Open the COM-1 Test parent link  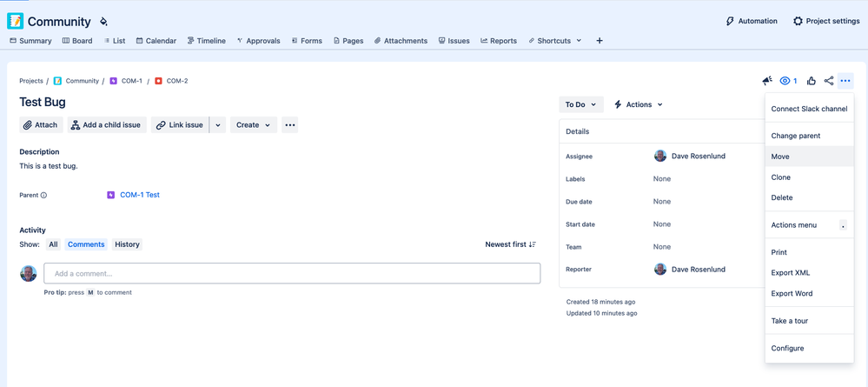[140, 195]
